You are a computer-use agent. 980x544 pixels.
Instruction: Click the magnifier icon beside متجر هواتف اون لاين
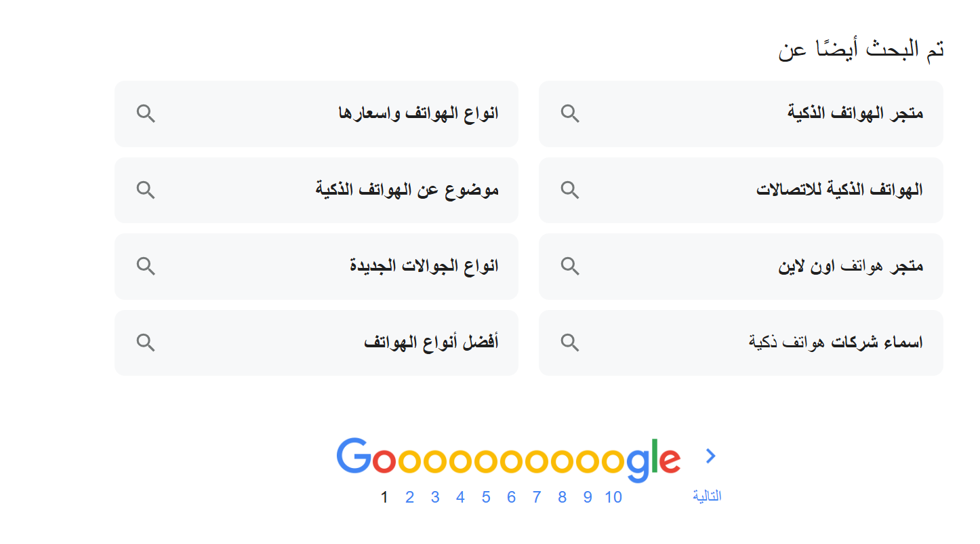pyautogui.click(x=569, y=266)
